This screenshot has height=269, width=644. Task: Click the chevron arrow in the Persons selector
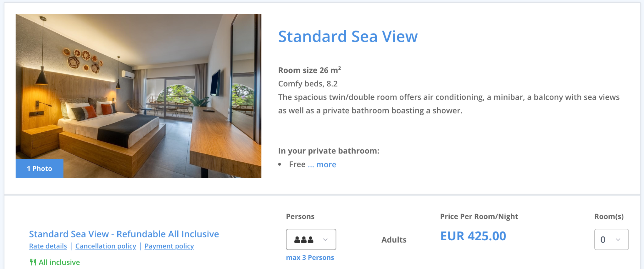click(x=325, y=240)
